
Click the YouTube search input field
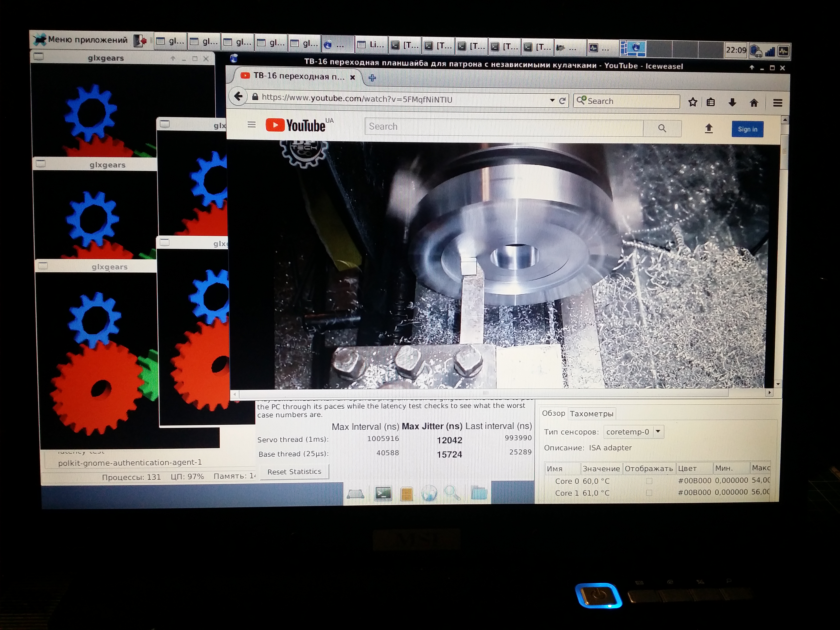coord(504,126)
